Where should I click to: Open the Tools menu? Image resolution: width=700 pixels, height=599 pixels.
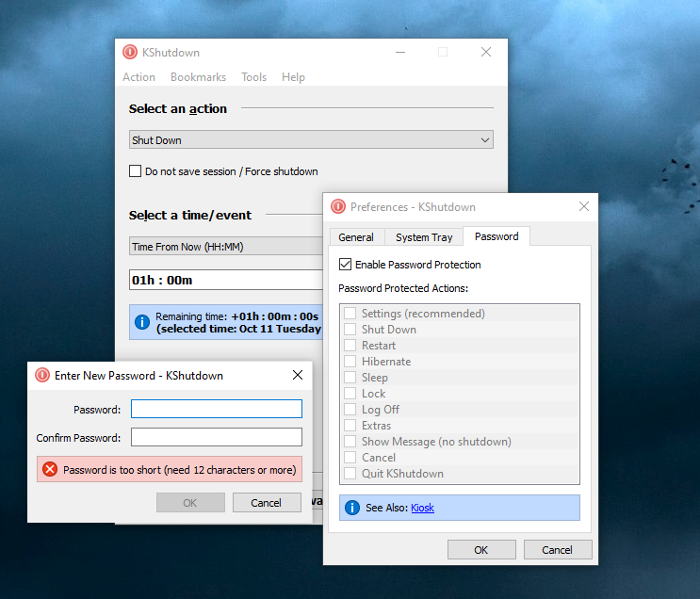(254, 77)
